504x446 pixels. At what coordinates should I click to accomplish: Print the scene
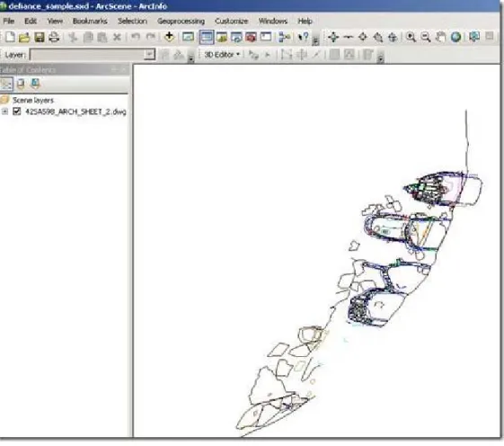coord(54,38)
